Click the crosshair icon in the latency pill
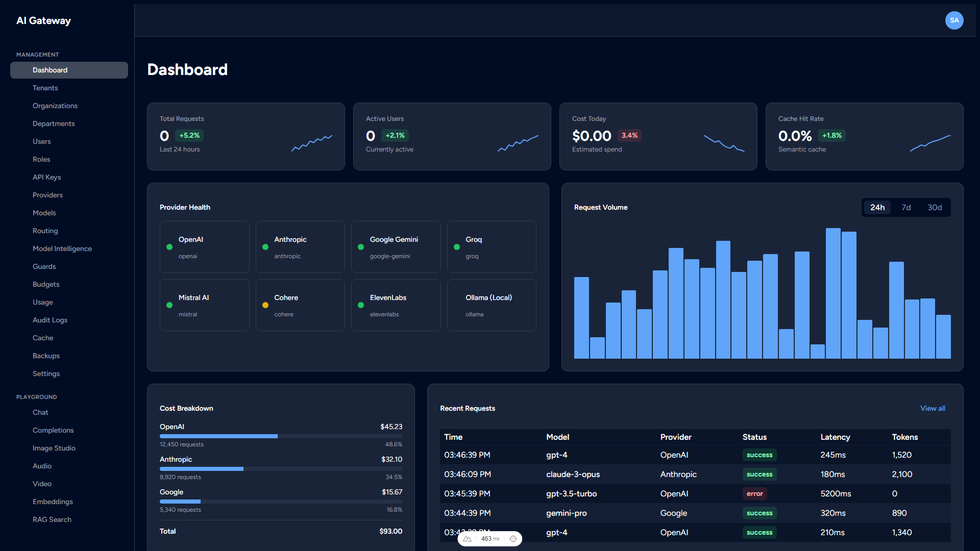 pyautogui.click(x=513, y=539)
